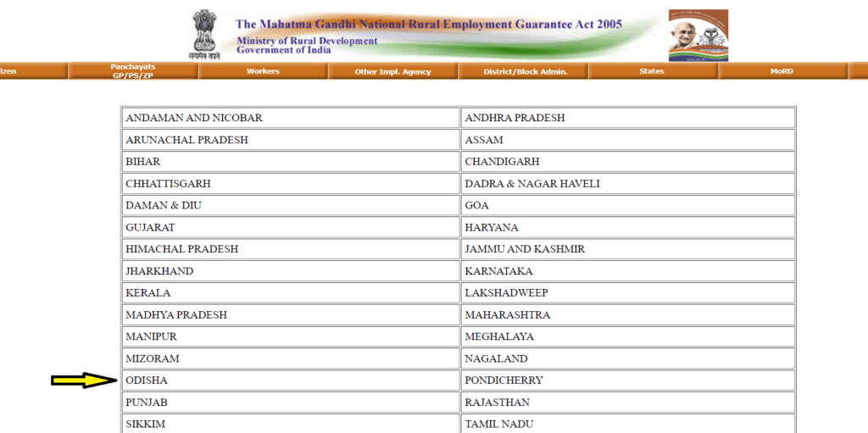Viewport: 868px width, 433px height.
Task: Pick MIZORAM from the table
Action: point(153,358)
